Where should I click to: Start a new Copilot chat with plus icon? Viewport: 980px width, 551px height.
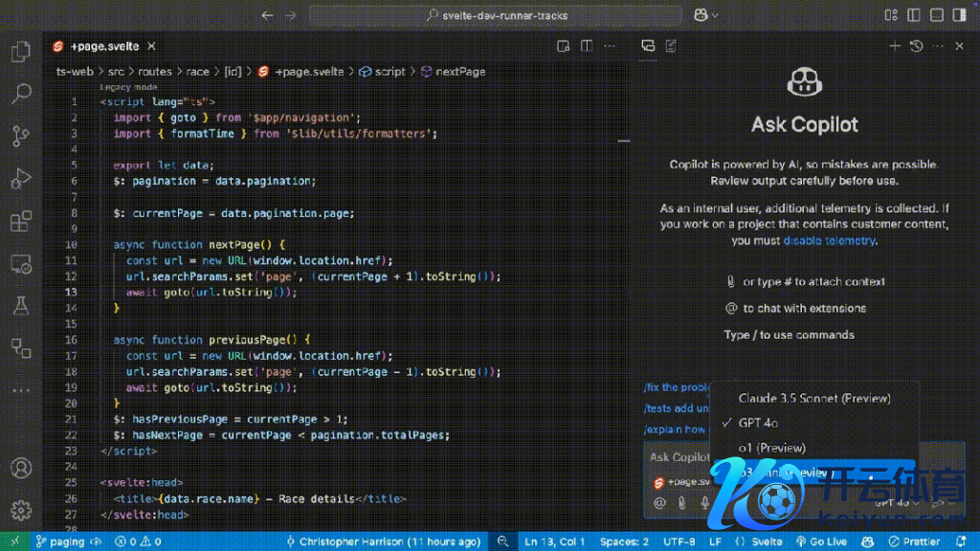pyautogui.click(x=895, y=46)
